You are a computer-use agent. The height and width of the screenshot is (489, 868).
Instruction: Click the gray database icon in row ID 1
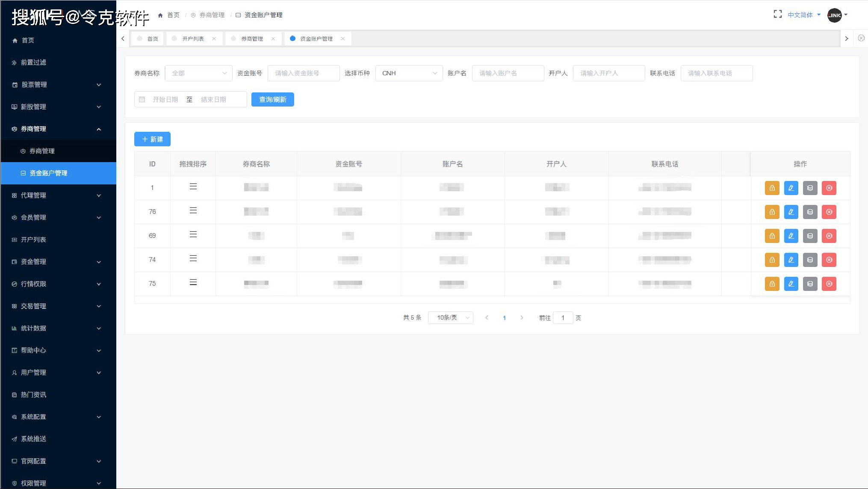pyautogui.click(x=810, y=188)
